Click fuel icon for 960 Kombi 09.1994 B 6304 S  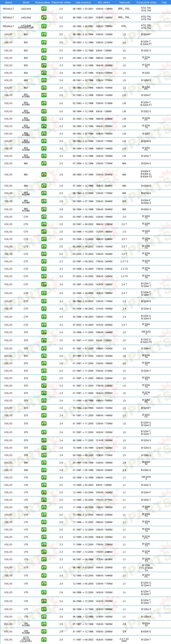click(44, 210)
